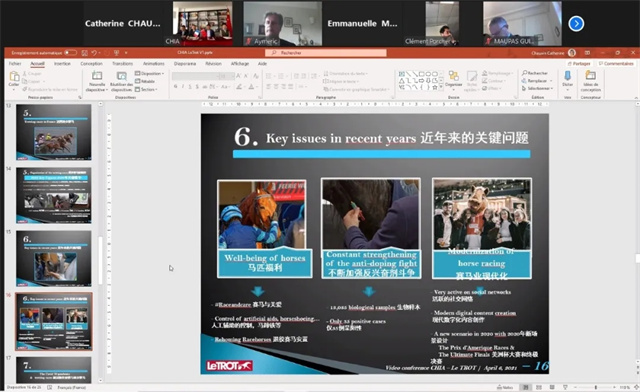Click the Coller paste icon
640x392 pixels.
[14, 78]
